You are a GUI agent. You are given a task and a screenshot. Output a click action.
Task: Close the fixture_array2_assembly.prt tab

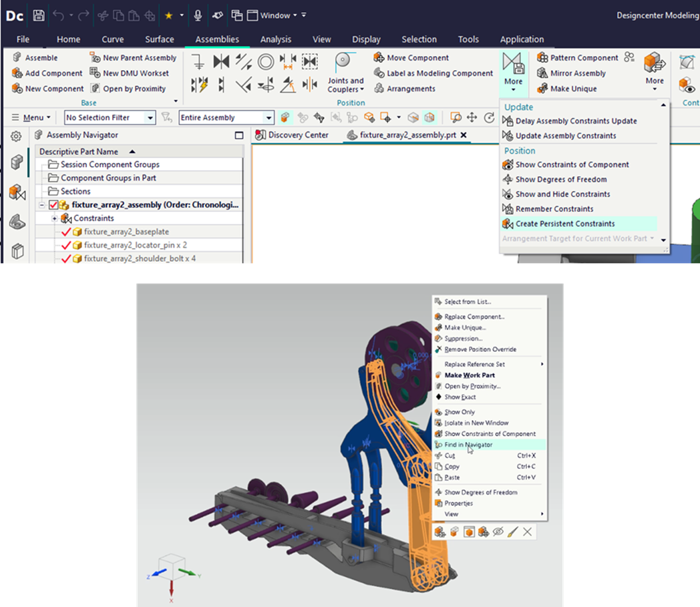(464, 135)
